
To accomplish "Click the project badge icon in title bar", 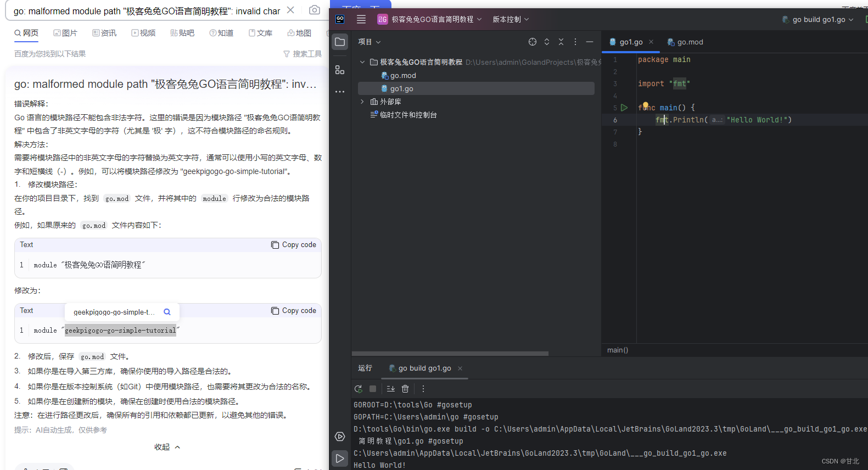I will tap(383, 19).
